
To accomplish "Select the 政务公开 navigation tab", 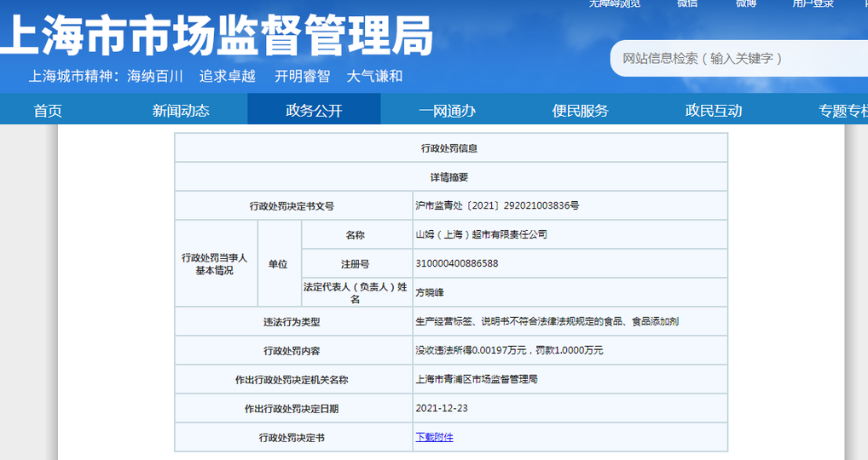I will (314, 110).
